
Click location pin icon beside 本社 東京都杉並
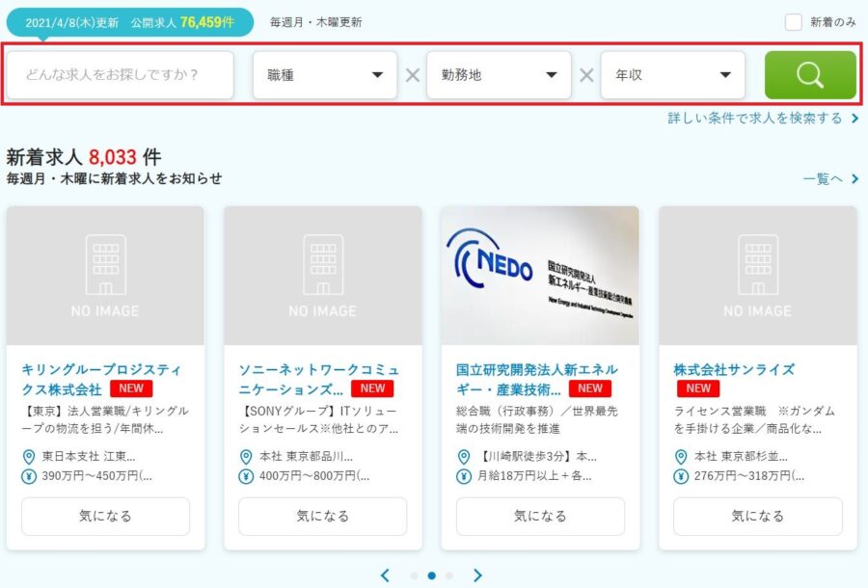pos(682,457)
